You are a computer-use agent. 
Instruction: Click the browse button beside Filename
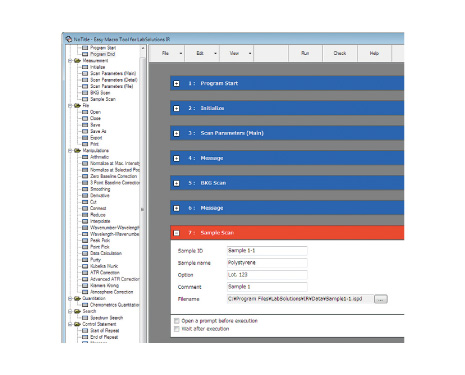pyautogui.click(x=381, y=299)
